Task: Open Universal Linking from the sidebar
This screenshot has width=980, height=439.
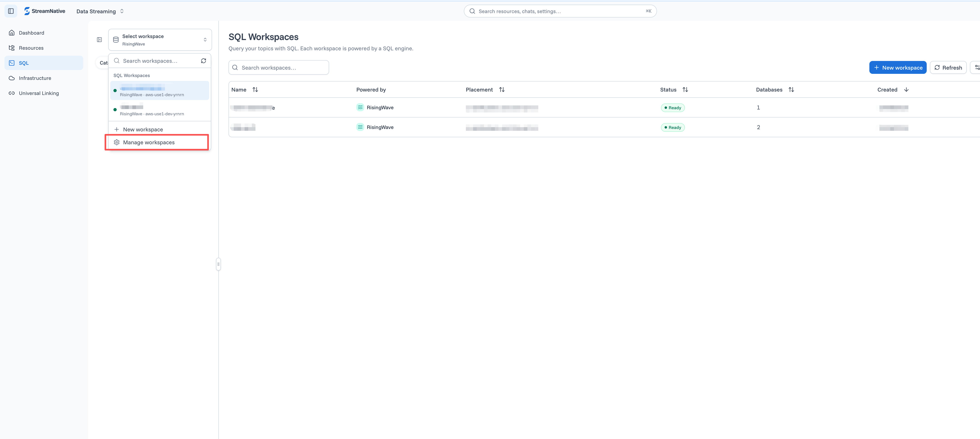Action: [x=44, y=93]
